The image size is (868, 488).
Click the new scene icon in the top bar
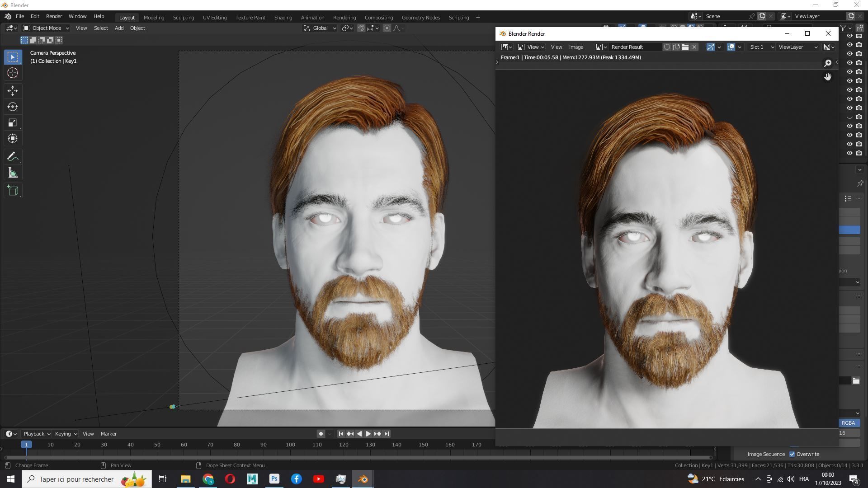pyautogui.click(x=762, y=16)
